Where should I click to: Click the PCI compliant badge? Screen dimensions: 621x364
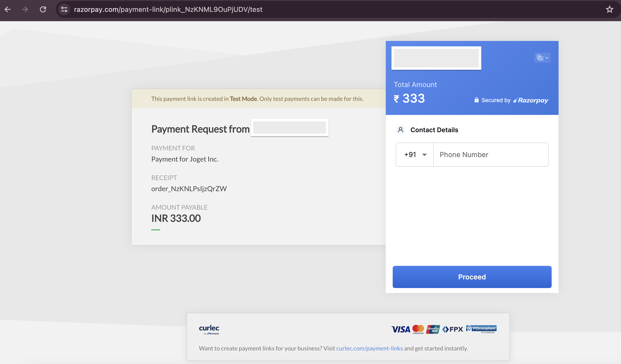(x=481, y=329)
